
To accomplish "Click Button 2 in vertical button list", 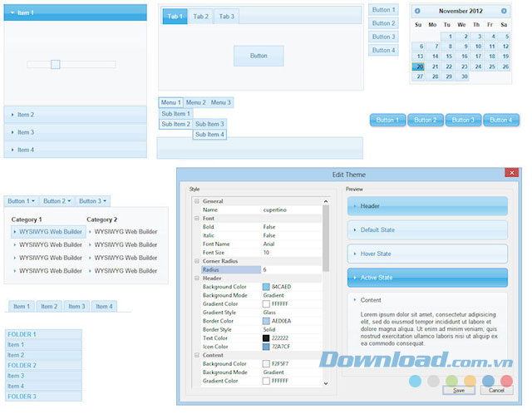I will 383,23.
